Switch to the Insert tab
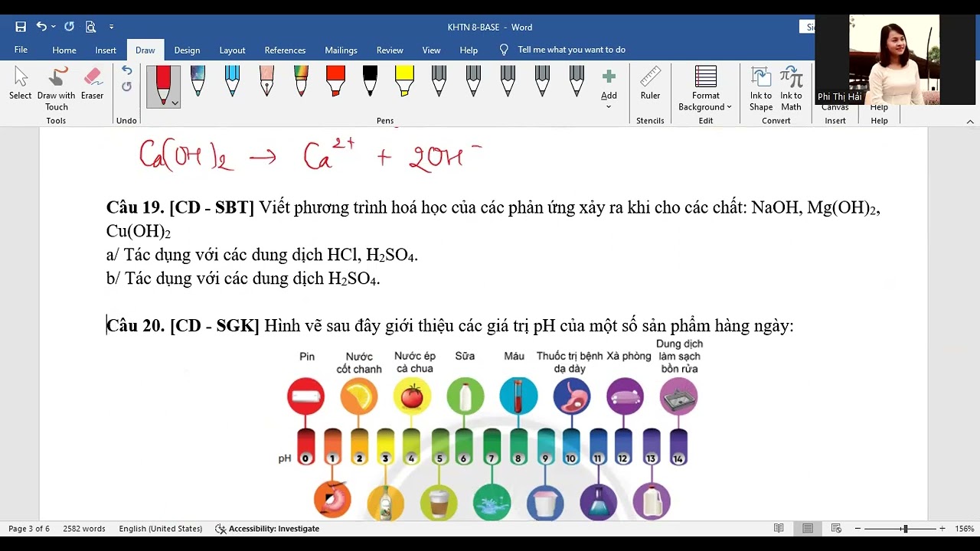Screen dimensions: 980x551 pos(106,50)
